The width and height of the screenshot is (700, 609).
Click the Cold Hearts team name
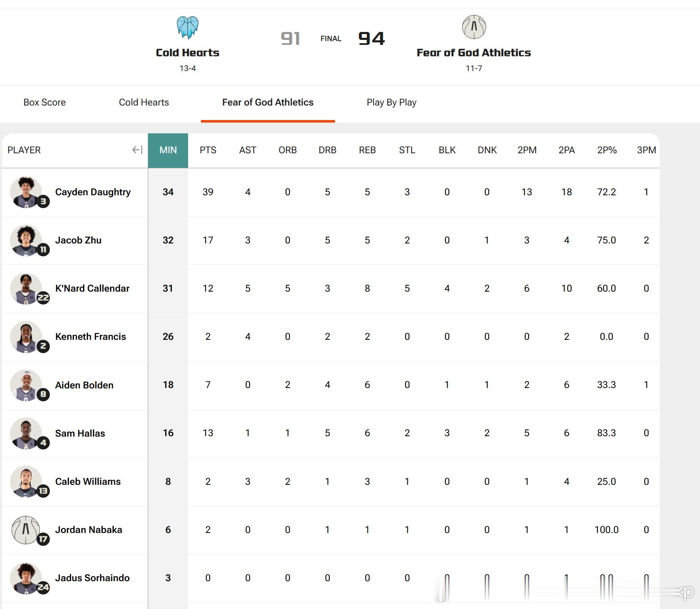tap(188, 53)
